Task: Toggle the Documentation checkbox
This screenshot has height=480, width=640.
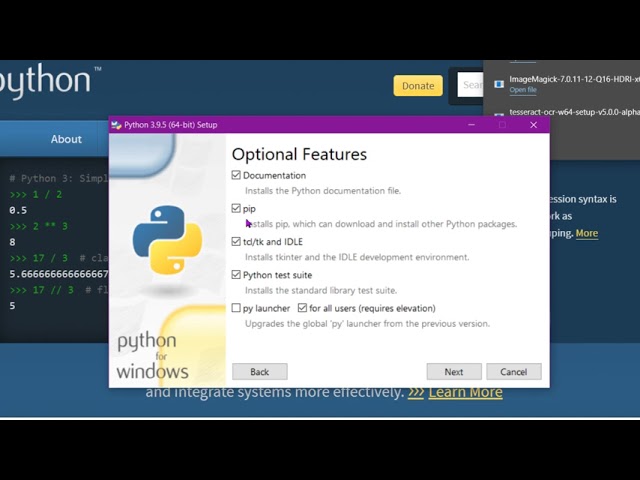Action: pyautogui.click(x=236, y=175)
